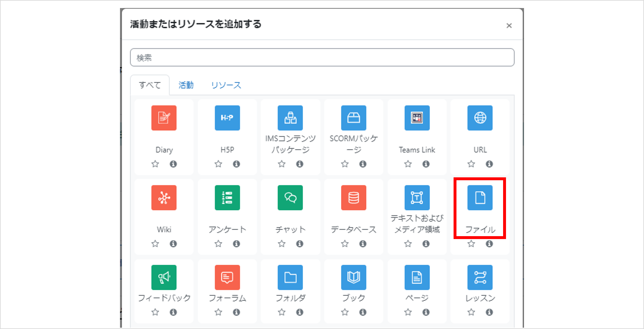644x329 pixels.
Task: Star Wiki as favourite
Action: (155, 244)
